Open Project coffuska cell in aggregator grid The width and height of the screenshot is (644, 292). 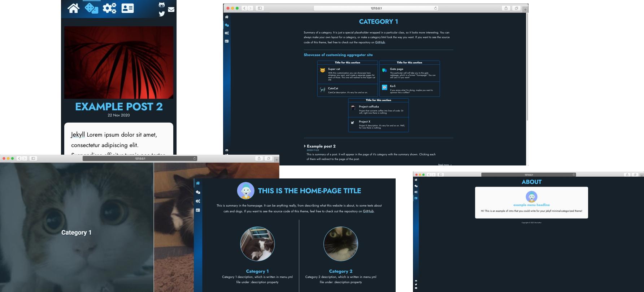pyautogui.click(x=378, y=110)
